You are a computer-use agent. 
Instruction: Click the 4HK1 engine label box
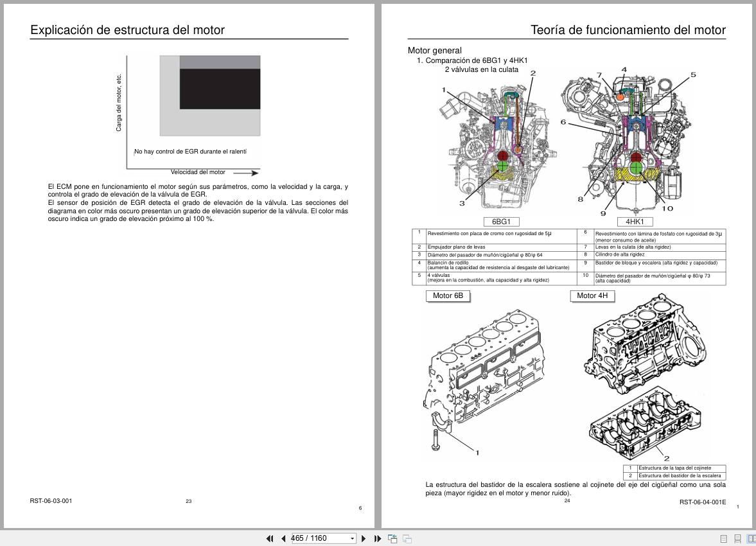(635, 222)
